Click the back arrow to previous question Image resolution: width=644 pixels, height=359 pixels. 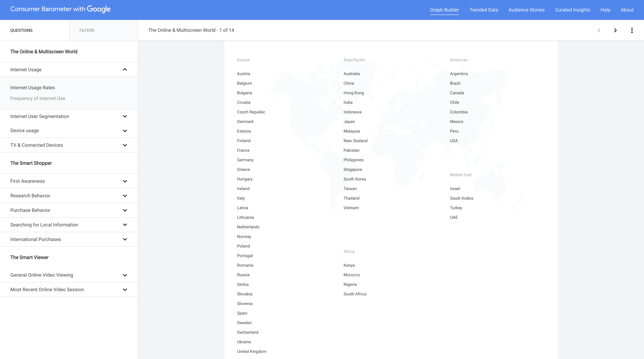click(x=599, y=30)
